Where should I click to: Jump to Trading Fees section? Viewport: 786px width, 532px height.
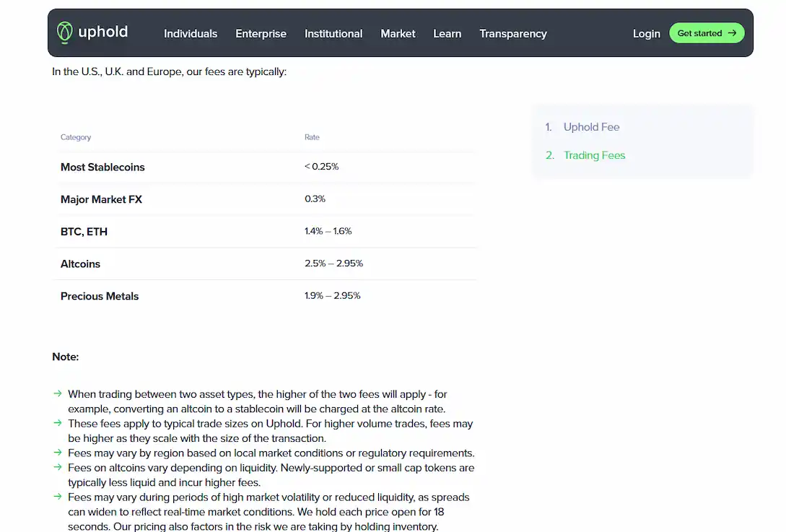tap(594, 155)
